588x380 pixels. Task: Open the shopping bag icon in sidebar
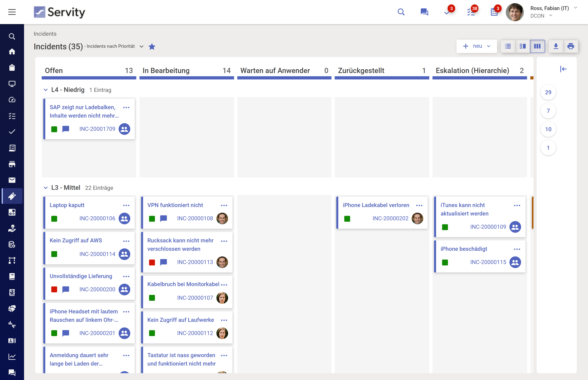click(x=12, y=68)
